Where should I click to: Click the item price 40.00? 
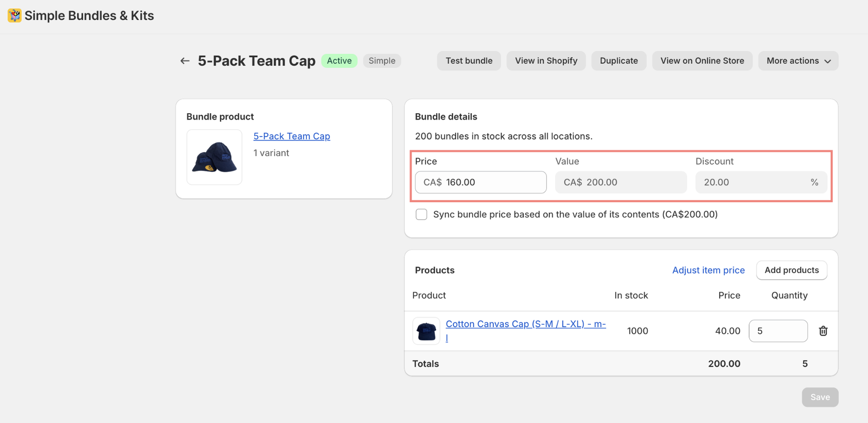coord(727,331)
